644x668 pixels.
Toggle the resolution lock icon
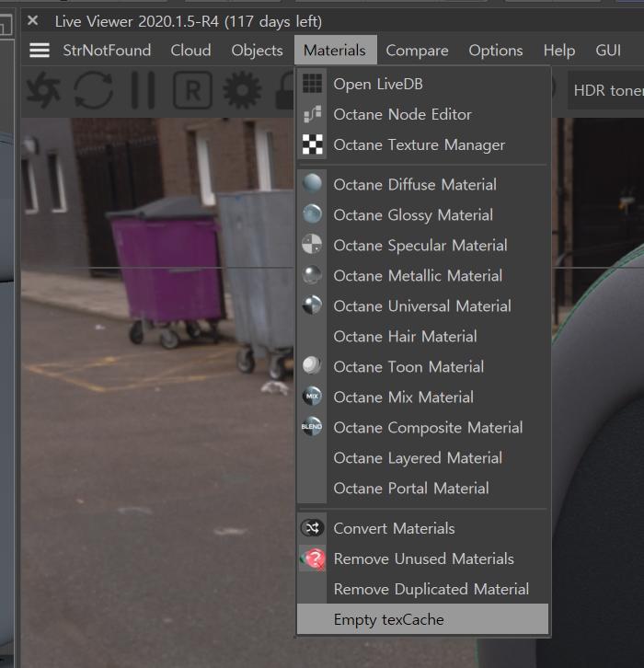point(284,90)
